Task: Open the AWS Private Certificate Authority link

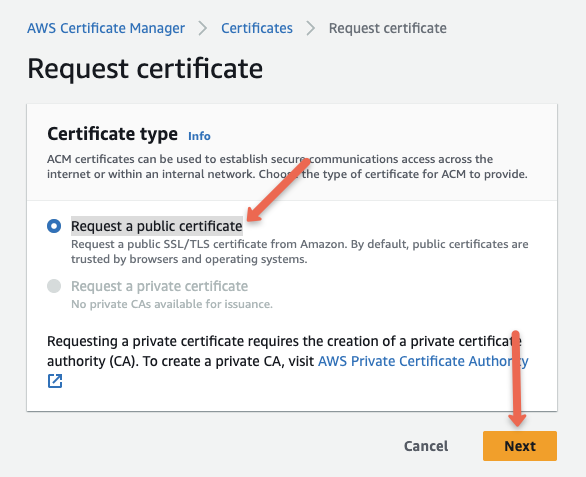Action: [423, 361]
